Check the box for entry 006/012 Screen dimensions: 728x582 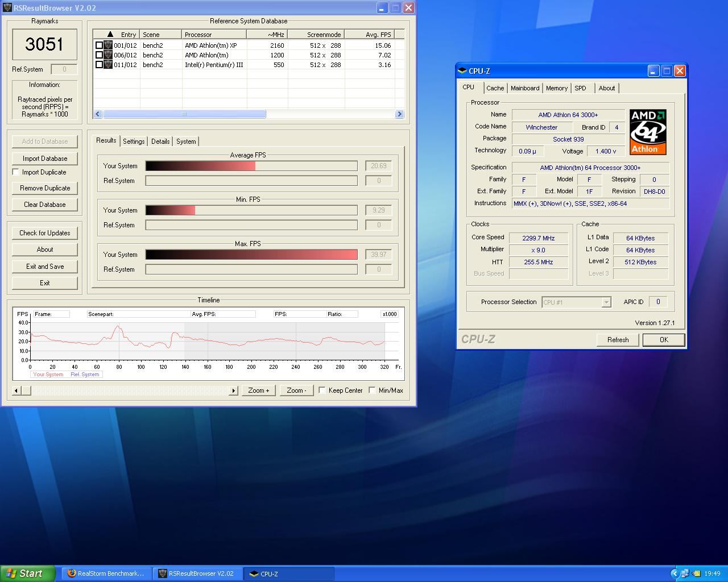(99, 55)
